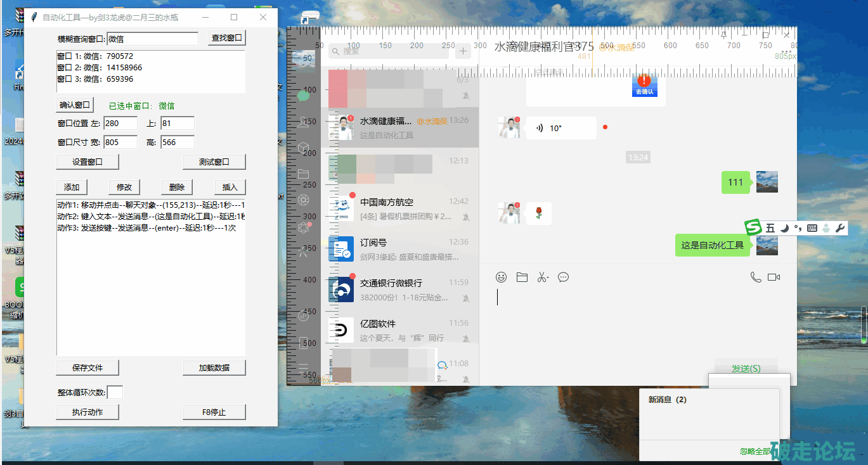Click the 整体循环次数 input field
The width and height of the screenshot is (868, 465).
tap(115, 393)
